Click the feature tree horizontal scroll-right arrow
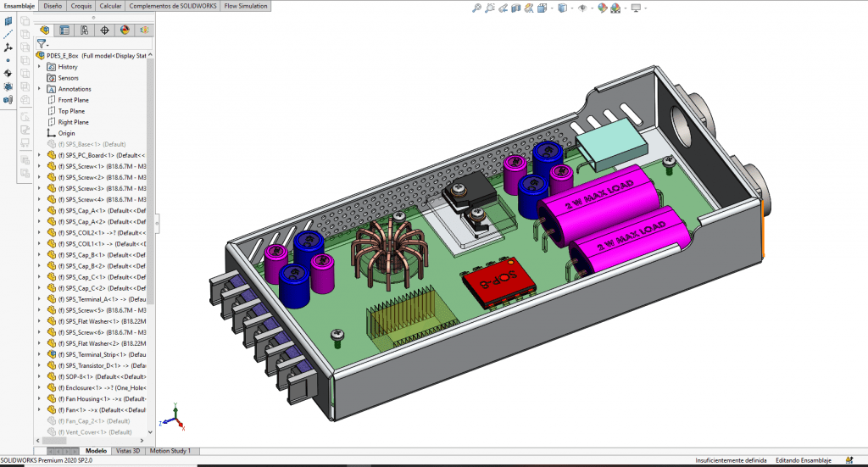The width and height of the screenshot is (868, 467). (142, 441)
